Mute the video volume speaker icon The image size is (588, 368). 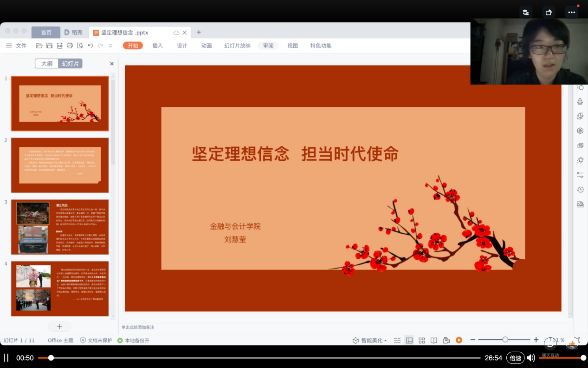coord(530,358)
